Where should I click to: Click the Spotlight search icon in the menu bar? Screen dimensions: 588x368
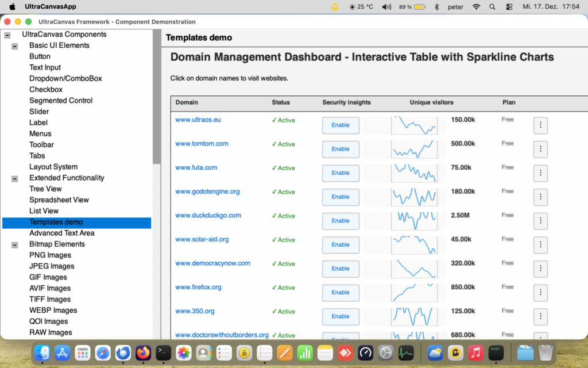(x=492, y=7)
